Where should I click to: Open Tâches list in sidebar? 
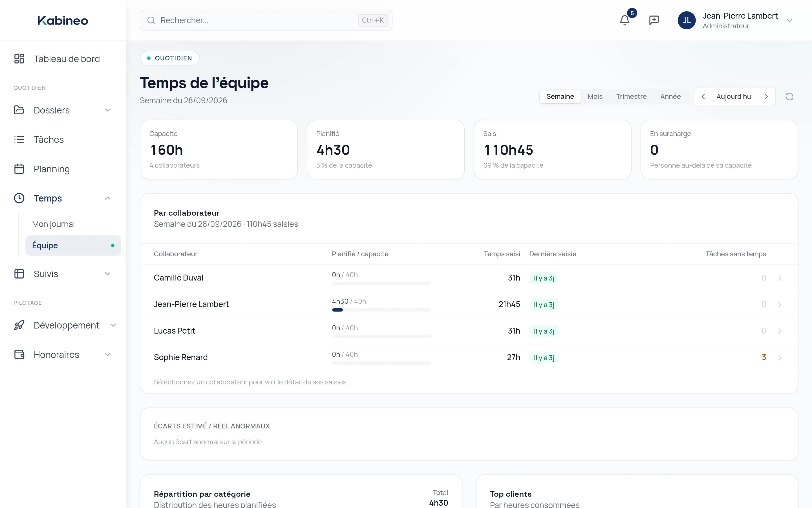pyautogui.click(x=63, y=139)
